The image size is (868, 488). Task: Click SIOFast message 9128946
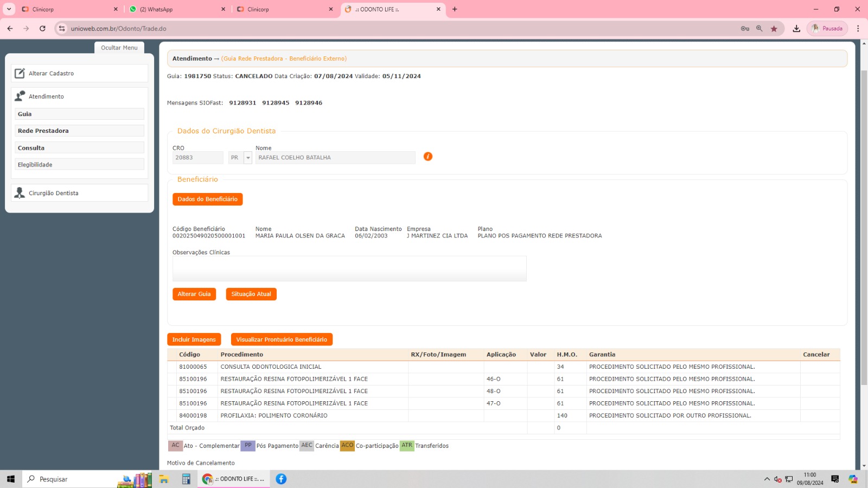coord(309,103)
